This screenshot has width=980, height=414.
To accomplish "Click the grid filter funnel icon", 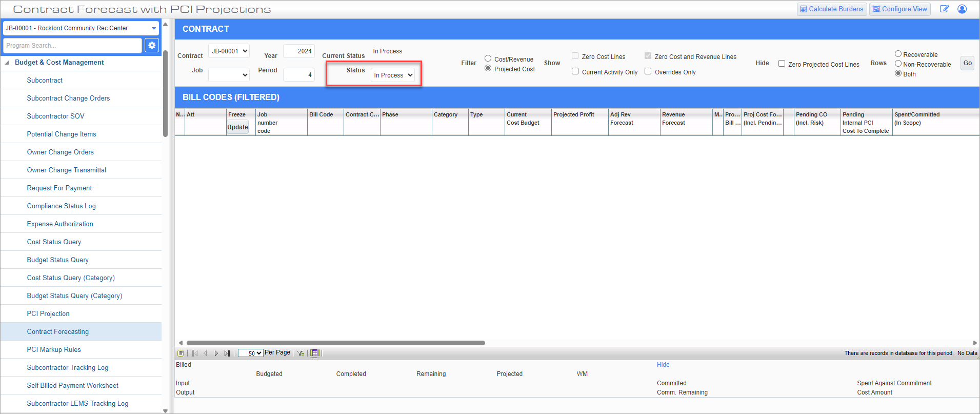I will 301,353.
